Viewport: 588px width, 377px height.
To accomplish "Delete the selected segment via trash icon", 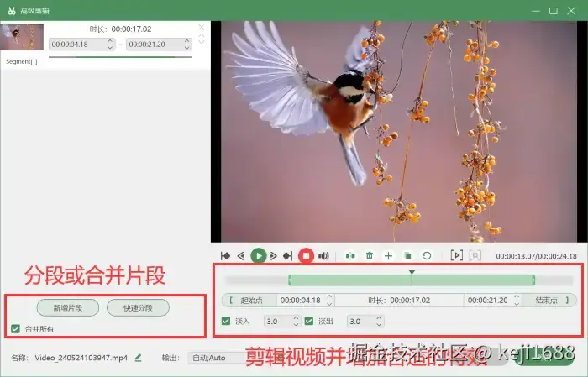I will [x=370, y=256].
